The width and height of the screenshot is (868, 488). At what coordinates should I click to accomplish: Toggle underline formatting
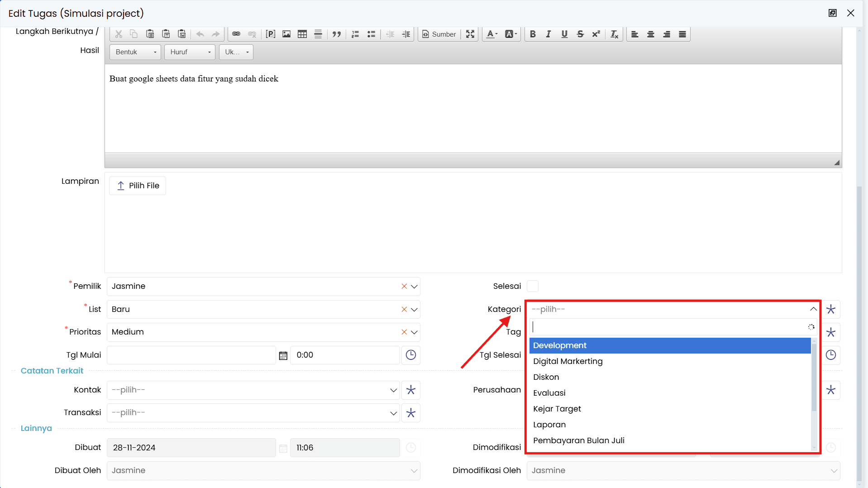coord(564,34)
